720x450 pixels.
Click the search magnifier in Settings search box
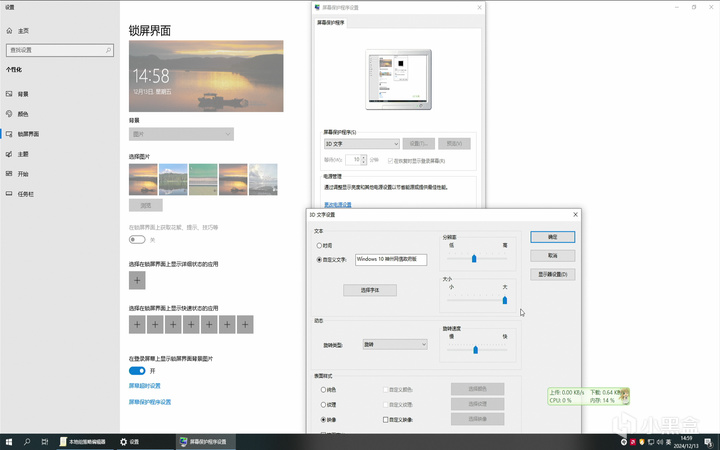pos(108,50)
